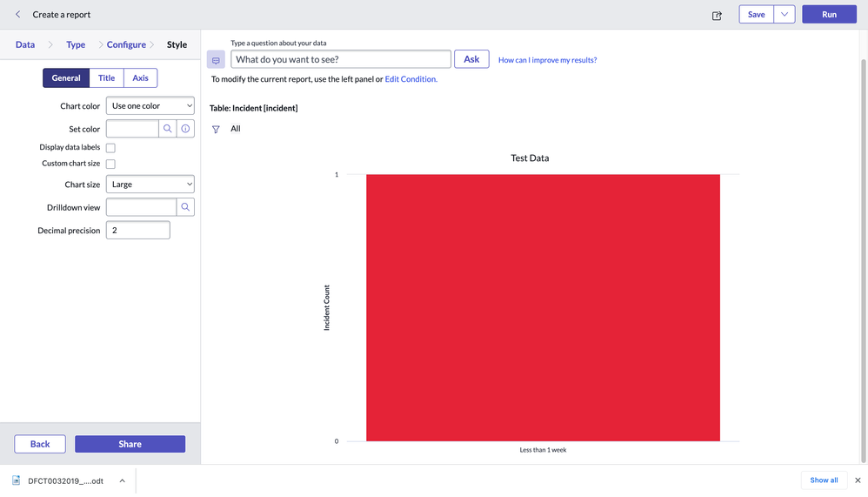Go to the Type step
This screenshot has width=868, height=497.
pyautogui.click(x=76, y=44)
